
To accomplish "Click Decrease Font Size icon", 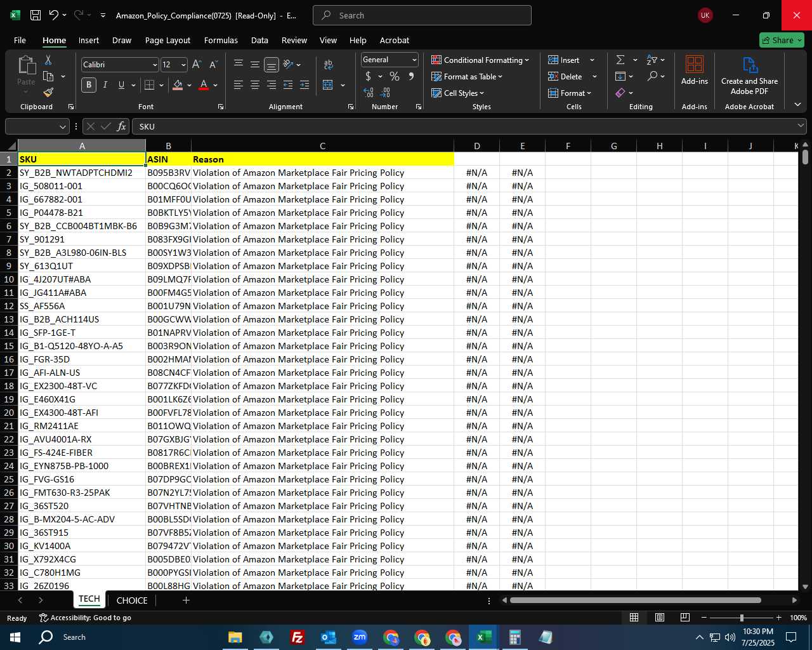I will (x=213, y=65).
